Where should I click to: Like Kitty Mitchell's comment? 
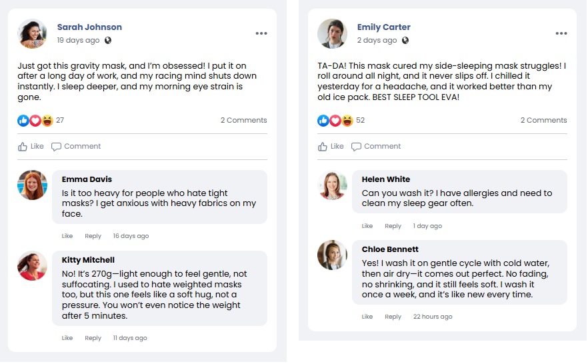67,338
